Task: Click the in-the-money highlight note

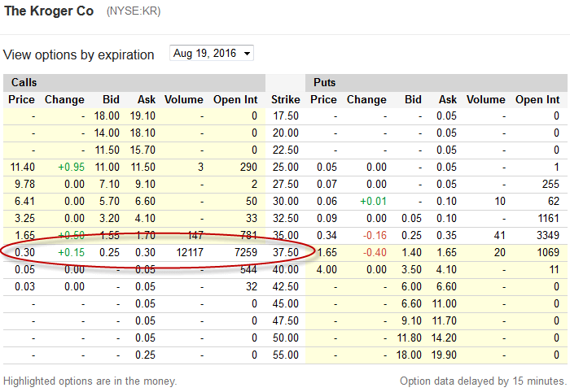Action: [90, 381]
